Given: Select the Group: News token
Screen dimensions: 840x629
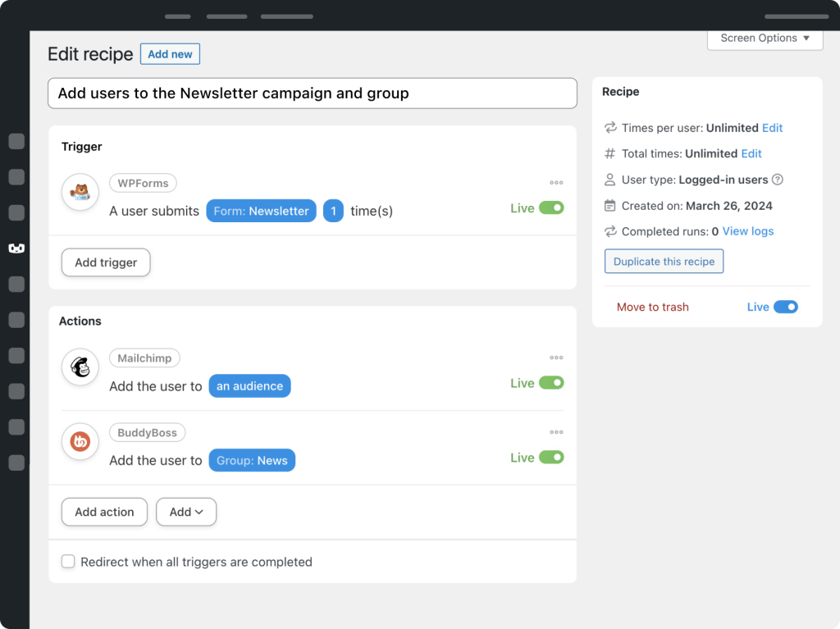Looking at the screenshot, I should pyautogui.click(x=252, y=460).
